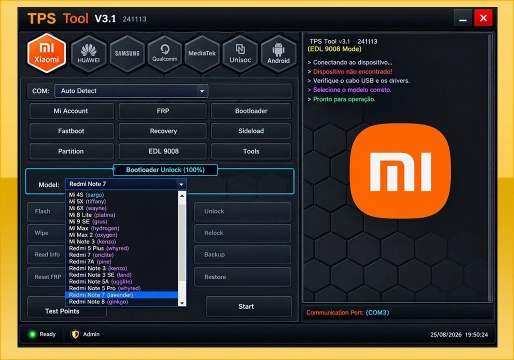Click the Communication Port COM3 text

[x=348, y=313]
